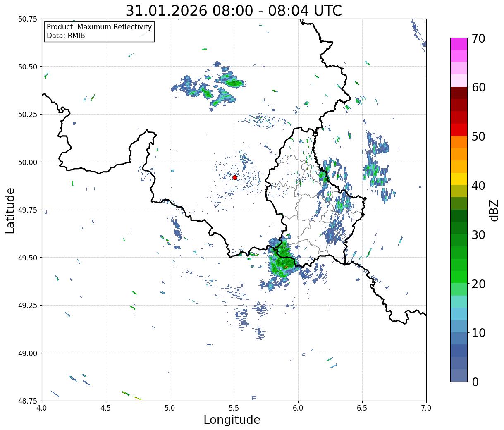Click the 'Product: Maximum Reflectivity' legend text
This screenshot has height=430, width=504.
pos(99,27)
